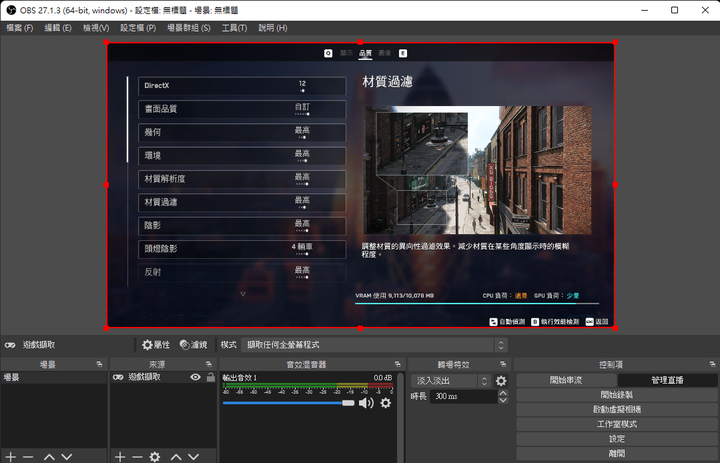Mute 輸出音效 1 speaker icon
This screenshot has width=720, height=463.
coord(366,403)
